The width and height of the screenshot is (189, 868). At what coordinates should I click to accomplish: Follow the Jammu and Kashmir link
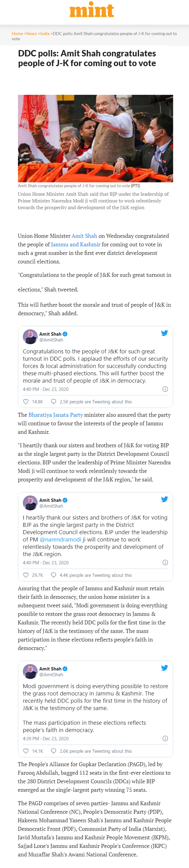[x=76, y=244]
